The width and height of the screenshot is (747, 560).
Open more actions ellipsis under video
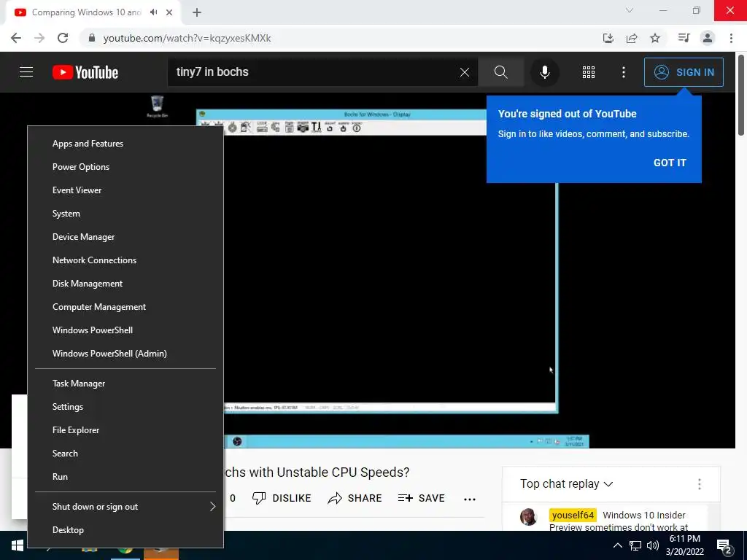470,499
